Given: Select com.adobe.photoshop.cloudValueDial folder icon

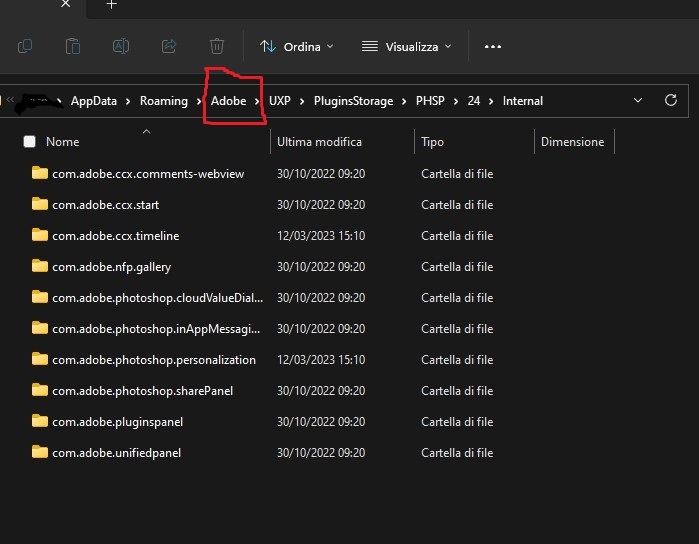Looking at the screenshot, I should [x=40, y=297].
